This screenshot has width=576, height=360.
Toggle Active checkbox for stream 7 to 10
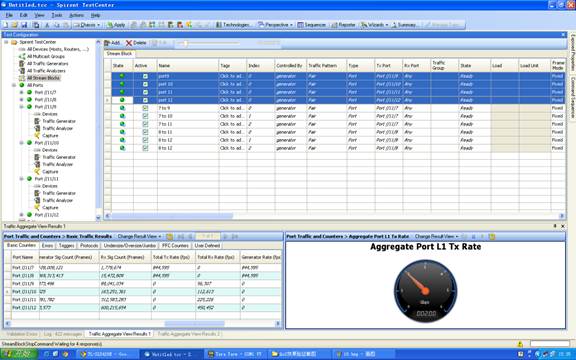[x=145, y=116]
